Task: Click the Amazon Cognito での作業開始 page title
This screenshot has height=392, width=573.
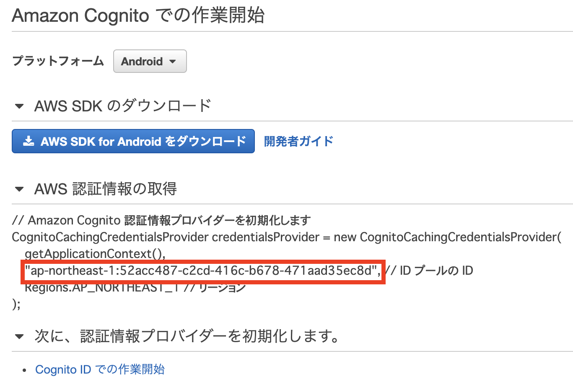Action: click(x=138, y=16)
